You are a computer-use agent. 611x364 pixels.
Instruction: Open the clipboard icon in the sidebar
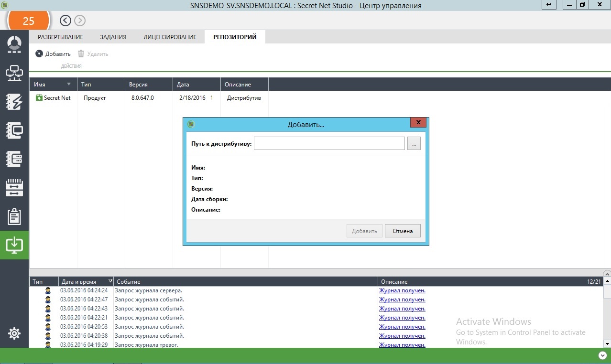tap(14, 216)
